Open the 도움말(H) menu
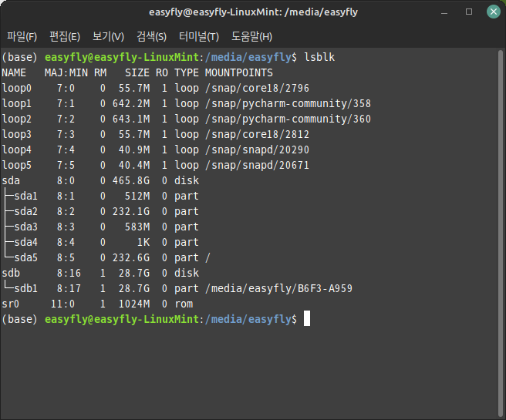 (x=251, y=36)
